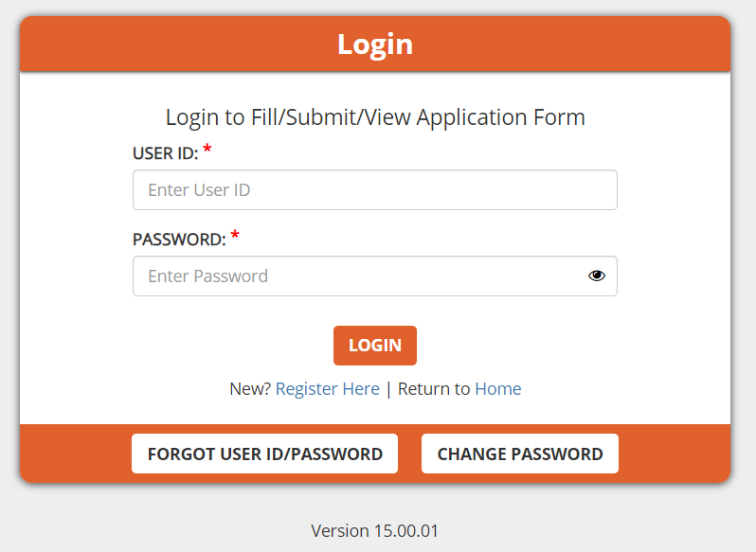This screenshot has width=756, height=552.
Task: Click the pipe separator between links
Action: [x=388, y=388]
